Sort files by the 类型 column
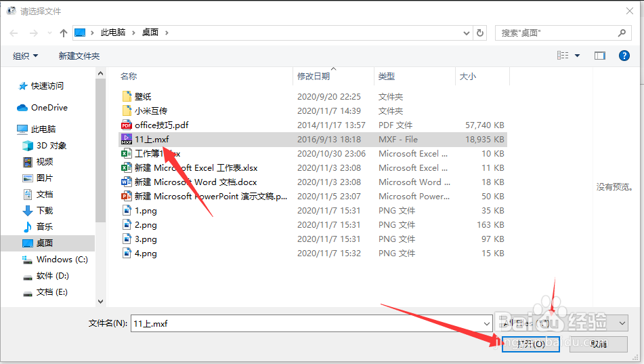This screenshot has width=644, height=364. 387,77
